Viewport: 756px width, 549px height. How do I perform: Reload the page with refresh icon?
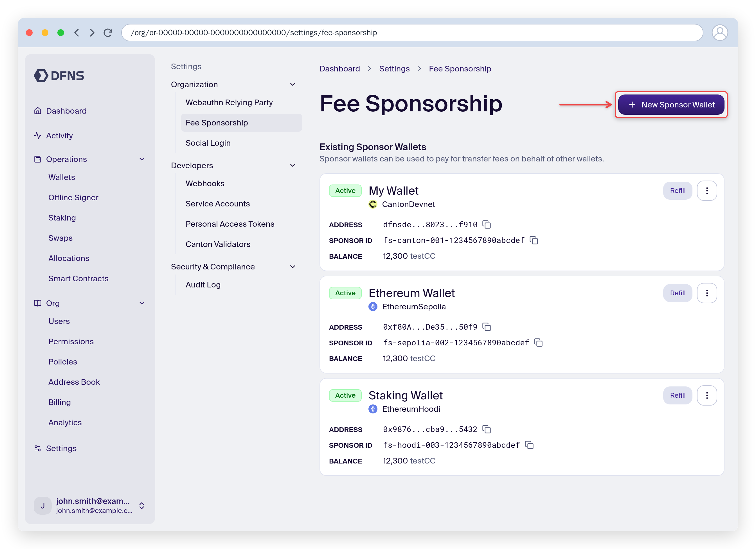click(x=108, y=33)
